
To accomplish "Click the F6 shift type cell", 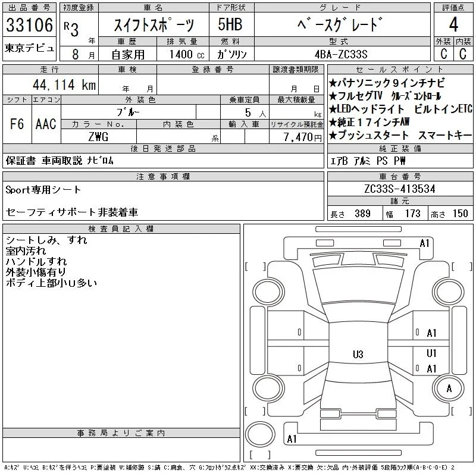I will click(17, 124).
